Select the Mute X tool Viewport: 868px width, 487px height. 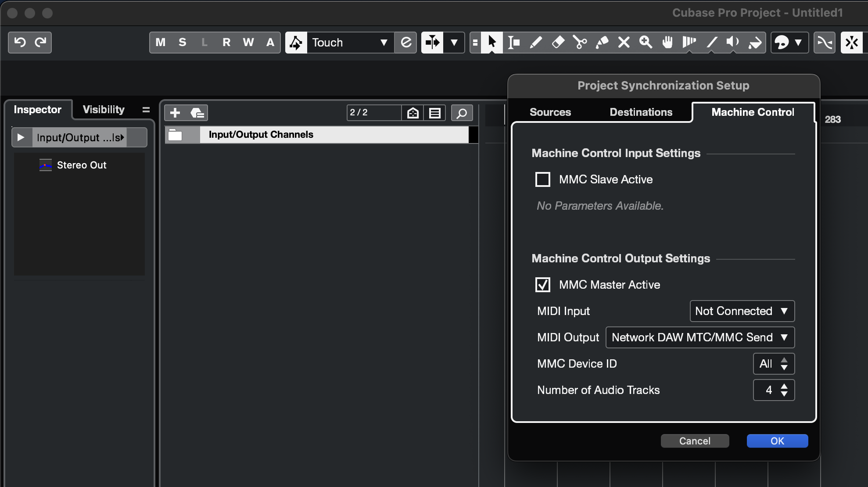624,43
